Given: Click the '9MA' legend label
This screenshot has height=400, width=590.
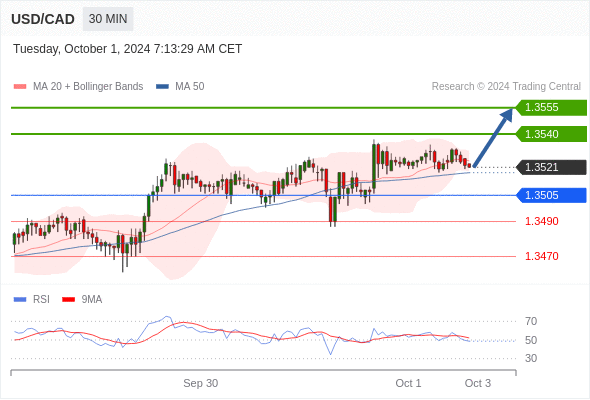Looking at the screenshot, I should click(92, 300).
